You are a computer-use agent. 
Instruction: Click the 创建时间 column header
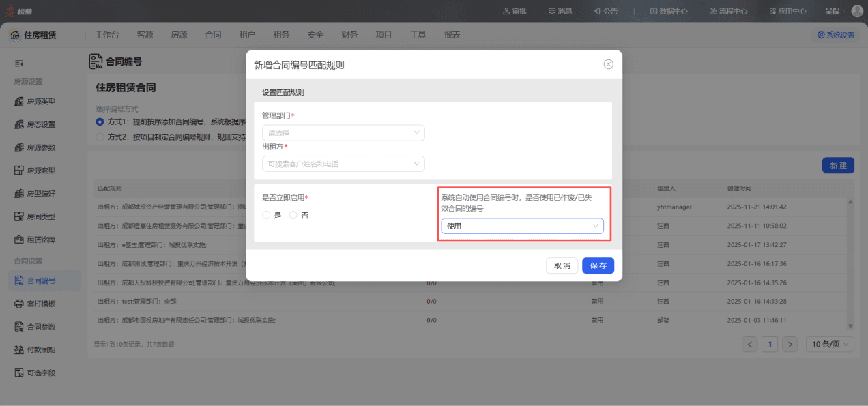click(x=739, y=188)
